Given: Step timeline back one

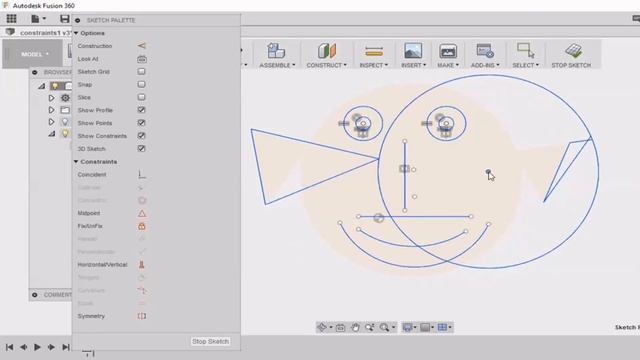Looking at the screenshot, I should 24,347.
